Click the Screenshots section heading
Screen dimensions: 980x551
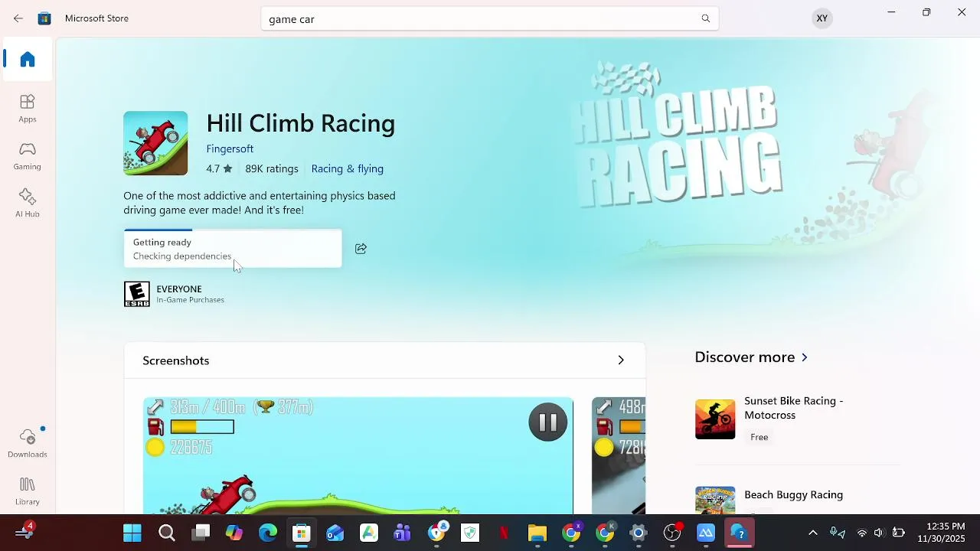176,360
